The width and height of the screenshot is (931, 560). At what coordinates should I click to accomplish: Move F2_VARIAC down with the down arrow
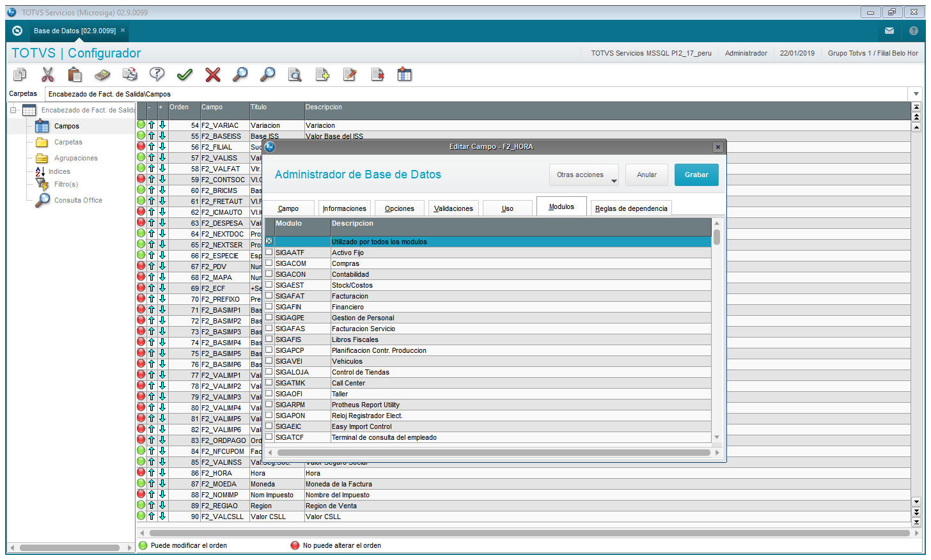(162, 125)
